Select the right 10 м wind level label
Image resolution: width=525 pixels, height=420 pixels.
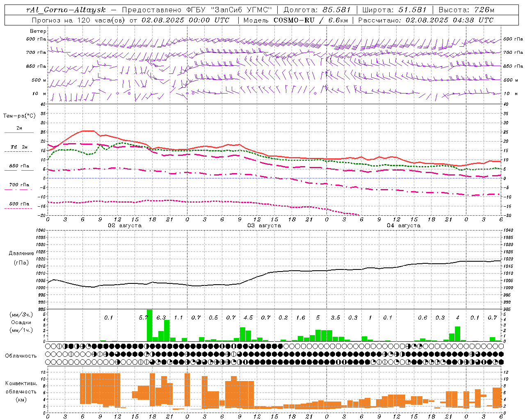511,94
